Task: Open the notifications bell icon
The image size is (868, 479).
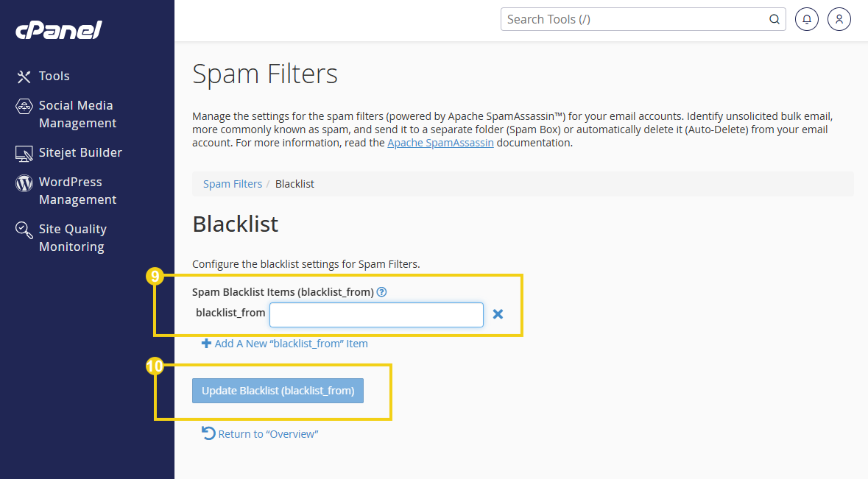Action: point(806,19)
